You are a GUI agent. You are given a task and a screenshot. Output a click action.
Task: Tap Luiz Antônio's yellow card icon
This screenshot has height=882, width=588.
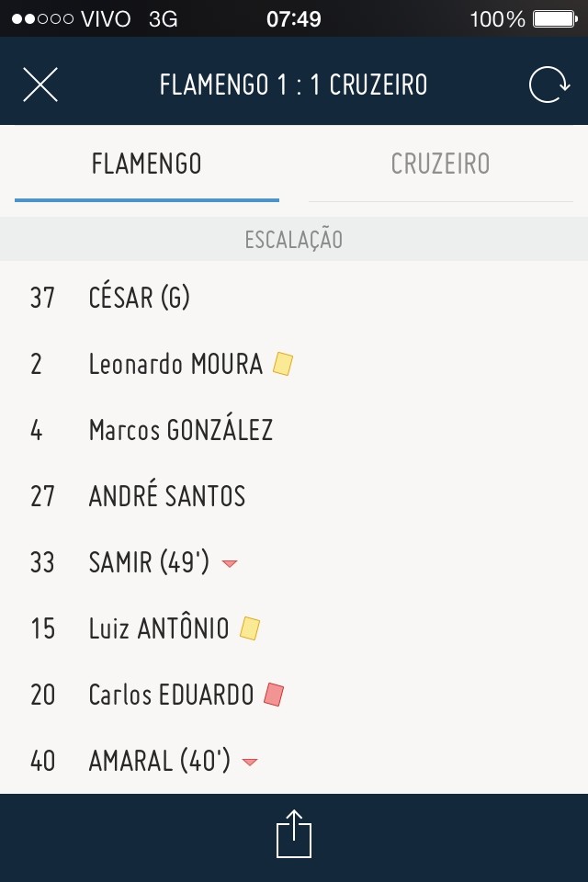249,628
